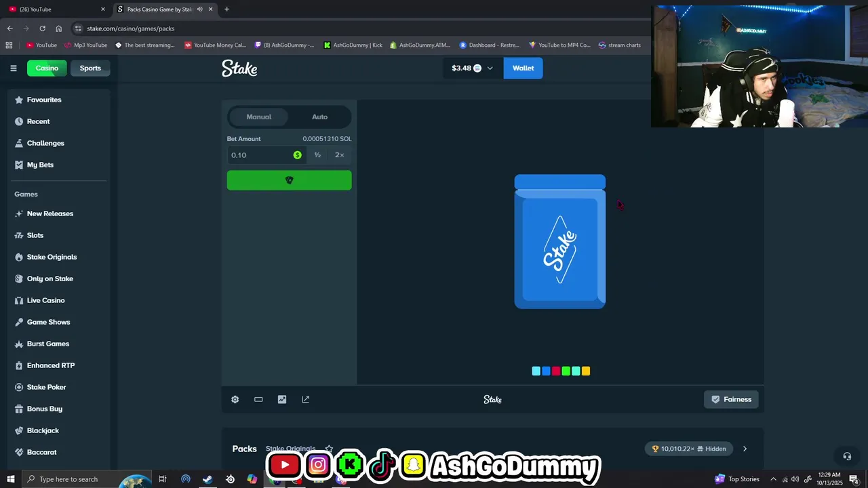
Task: Open Windows notification center
Action: (x=854, y=479)
